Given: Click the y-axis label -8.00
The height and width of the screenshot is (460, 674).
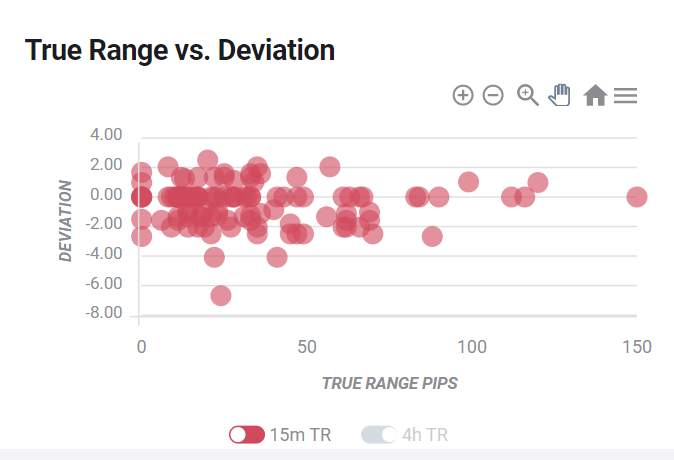Looking at the screenshot, I should point(104,313).
